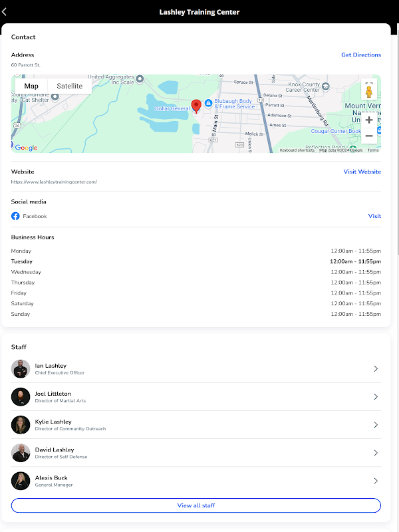This screenshot has width=399, height=532.
Task: Click Joel Littleton's avatar photo
Action: click(21, 397)
